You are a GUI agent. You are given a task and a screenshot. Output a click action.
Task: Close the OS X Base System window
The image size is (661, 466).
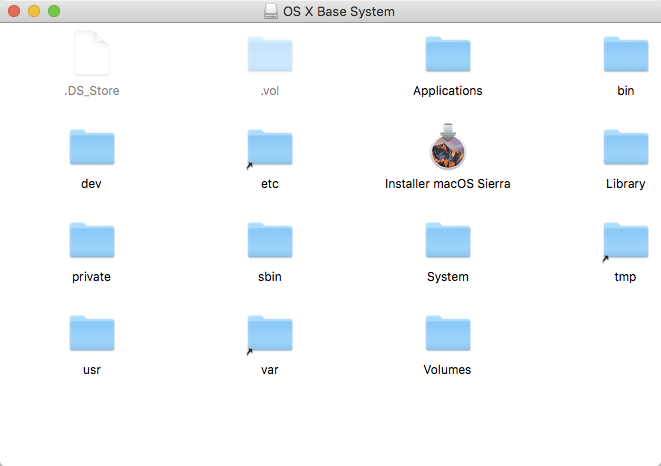tap(14, 11)
